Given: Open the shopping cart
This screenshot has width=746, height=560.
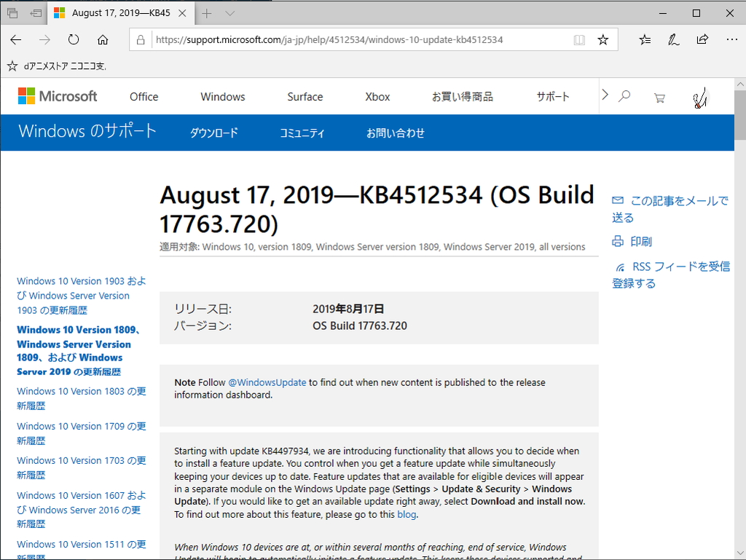Looking at the screenshot, I should (659, 95).
